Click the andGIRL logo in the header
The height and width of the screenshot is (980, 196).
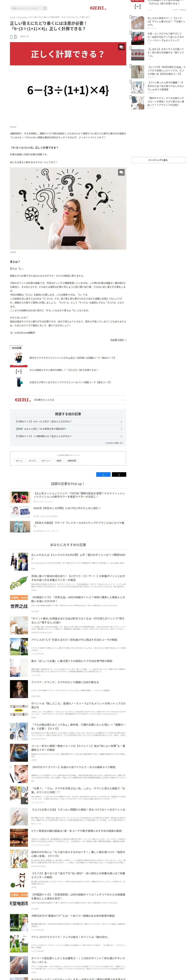tap(98, 8)
